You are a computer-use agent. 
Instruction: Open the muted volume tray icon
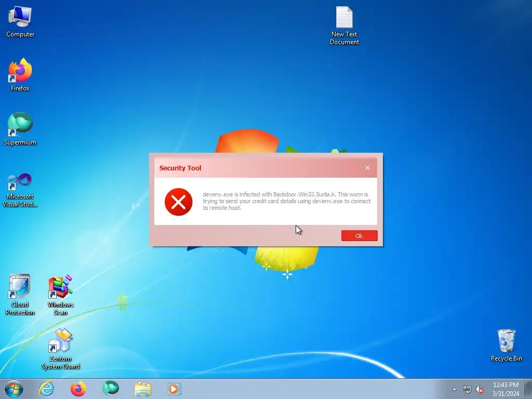(480, 390)
